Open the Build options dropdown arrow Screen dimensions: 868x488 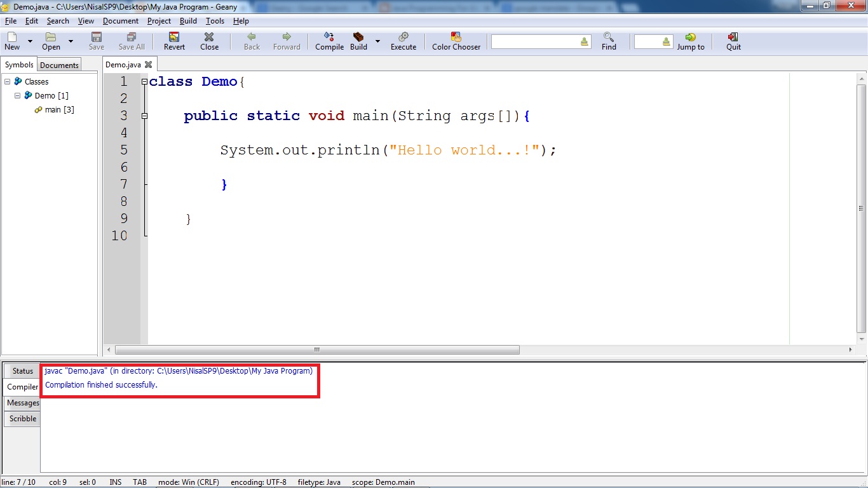coord(377,41)
